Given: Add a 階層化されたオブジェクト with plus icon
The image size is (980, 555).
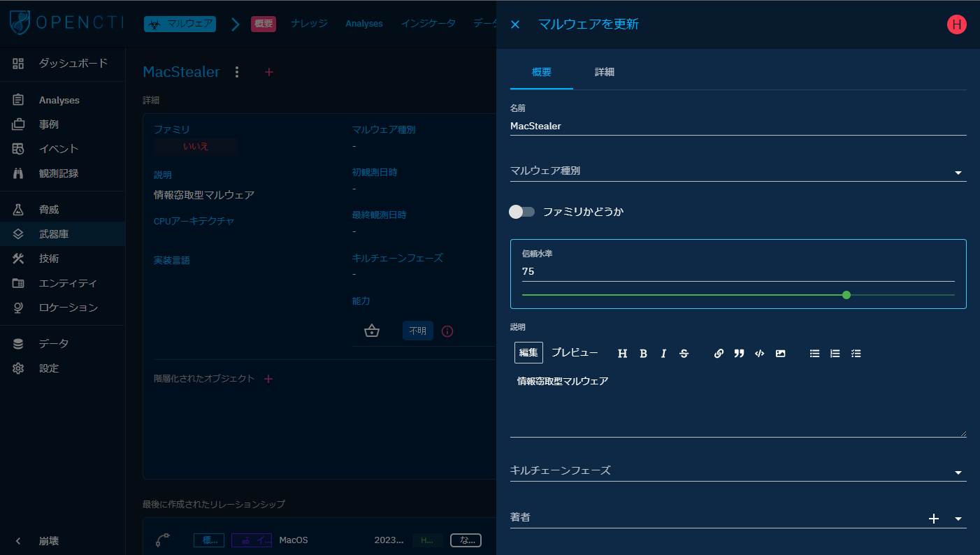Looking at the screenshot, I should click(x=268, y=379).
